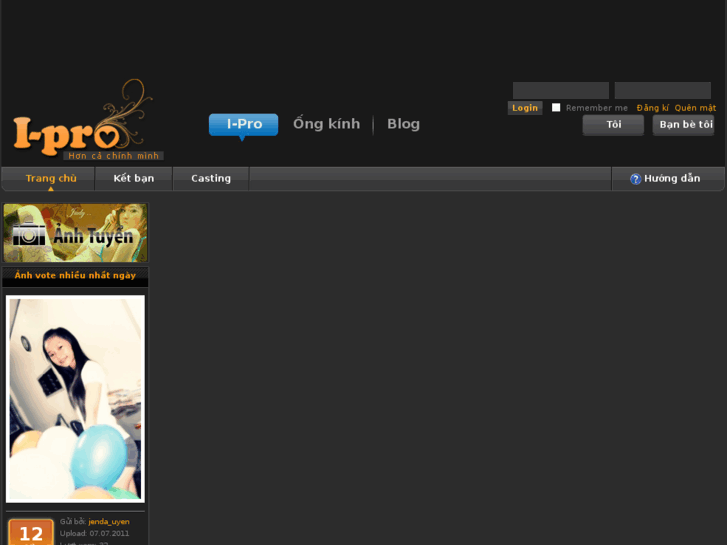Open the Blog tab
Viewport: 727px width, 545px height.
point(403,124)
